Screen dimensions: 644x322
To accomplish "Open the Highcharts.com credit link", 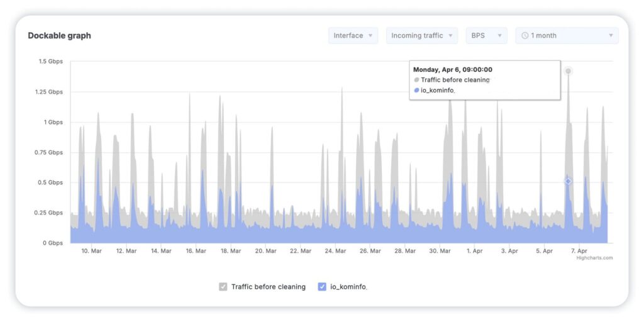I will [x=594, y=258].
